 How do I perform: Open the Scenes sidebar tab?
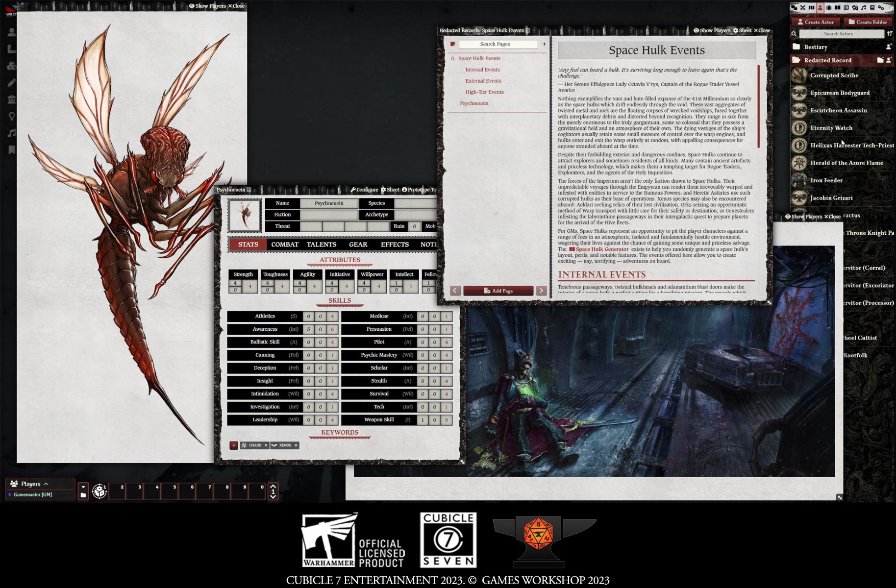[811, 8]
